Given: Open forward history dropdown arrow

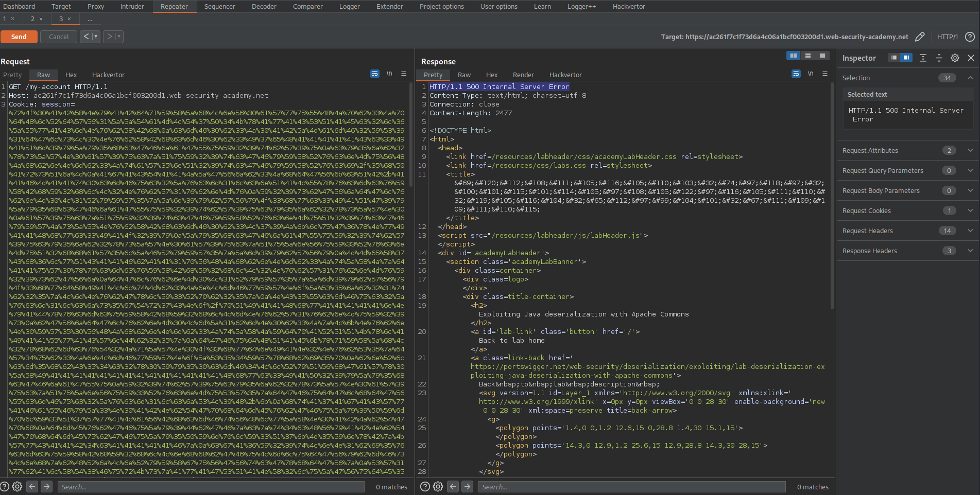Looking at the screenshot, I should [119, 37].
